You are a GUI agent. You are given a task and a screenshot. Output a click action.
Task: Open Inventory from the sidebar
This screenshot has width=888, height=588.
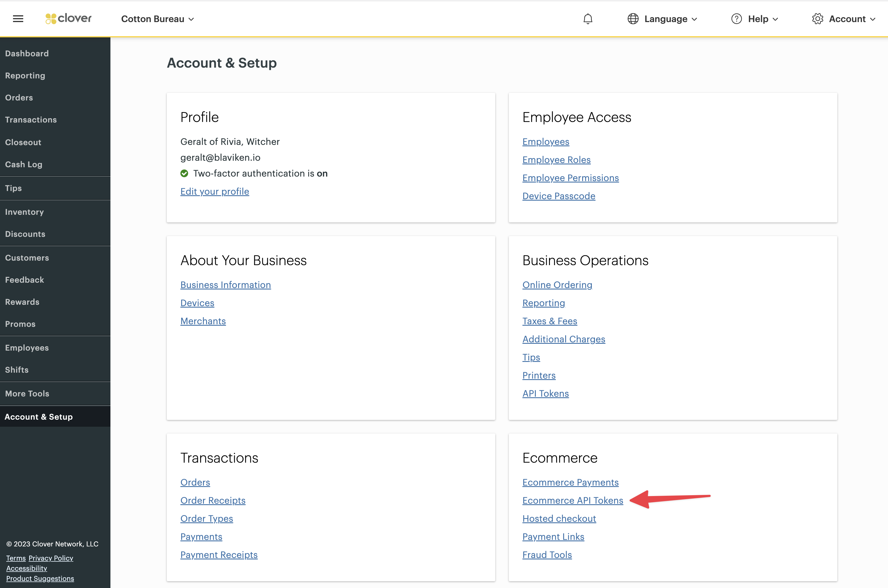coord(24,211)
